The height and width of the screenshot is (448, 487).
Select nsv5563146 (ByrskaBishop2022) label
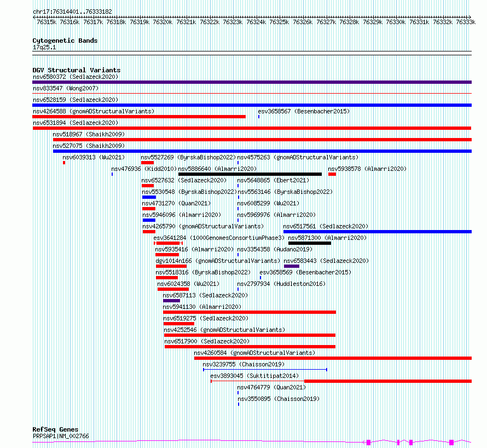[285, 192]
